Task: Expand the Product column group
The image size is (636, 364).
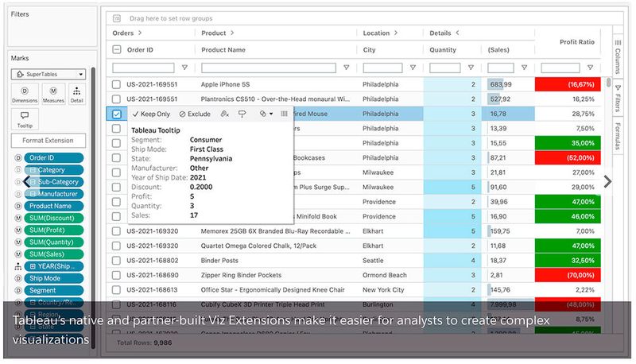Action: coord(232,33)
